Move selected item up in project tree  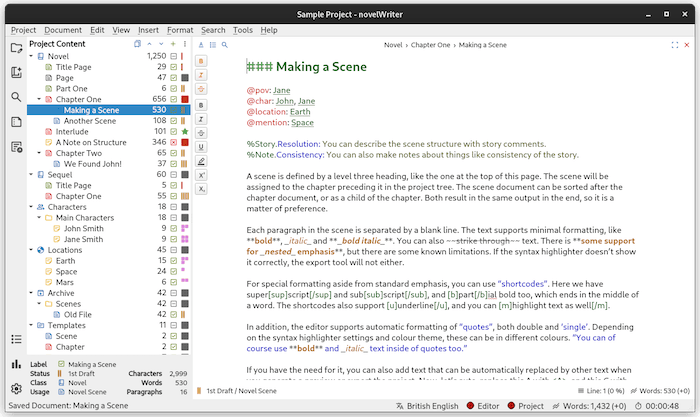(150, 44)
